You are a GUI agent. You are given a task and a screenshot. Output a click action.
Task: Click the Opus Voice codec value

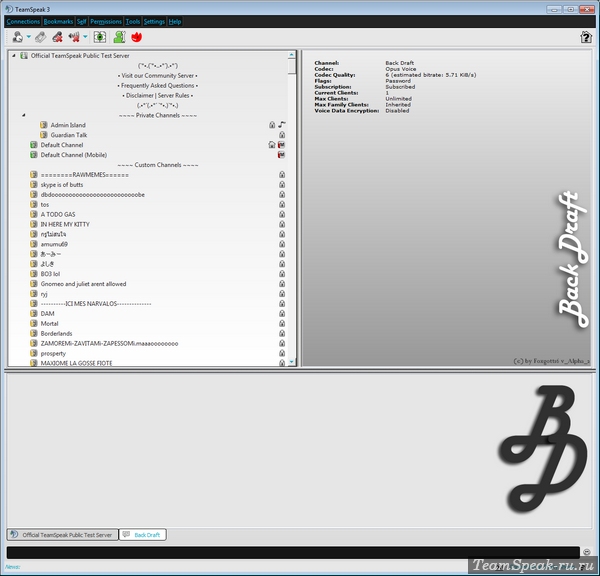401,69
